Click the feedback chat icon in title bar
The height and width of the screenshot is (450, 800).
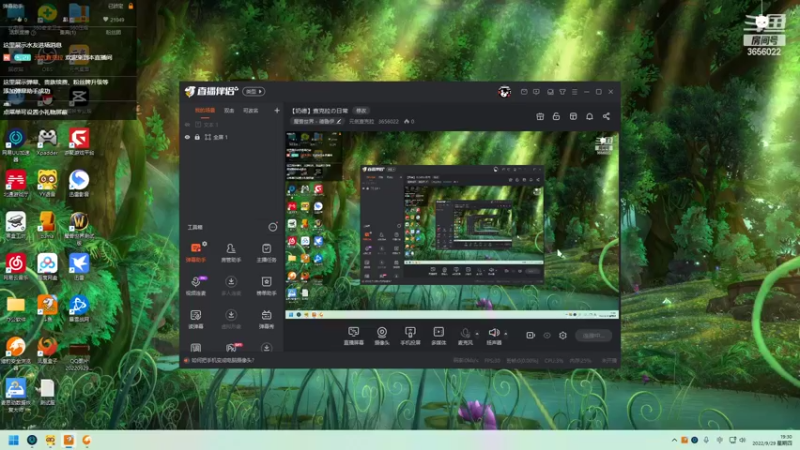tap(536, 92)
